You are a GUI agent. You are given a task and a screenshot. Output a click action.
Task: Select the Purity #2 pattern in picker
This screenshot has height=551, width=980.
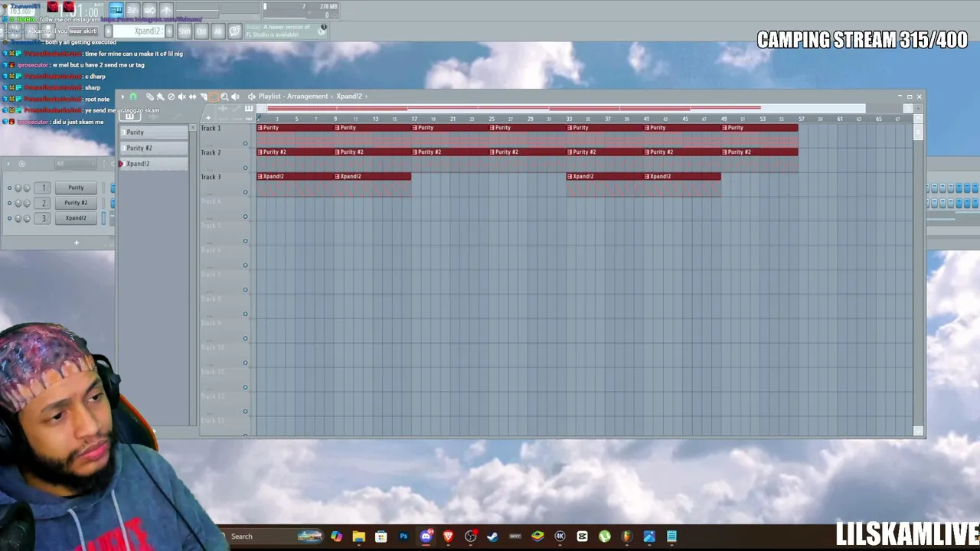pos(153,148)
